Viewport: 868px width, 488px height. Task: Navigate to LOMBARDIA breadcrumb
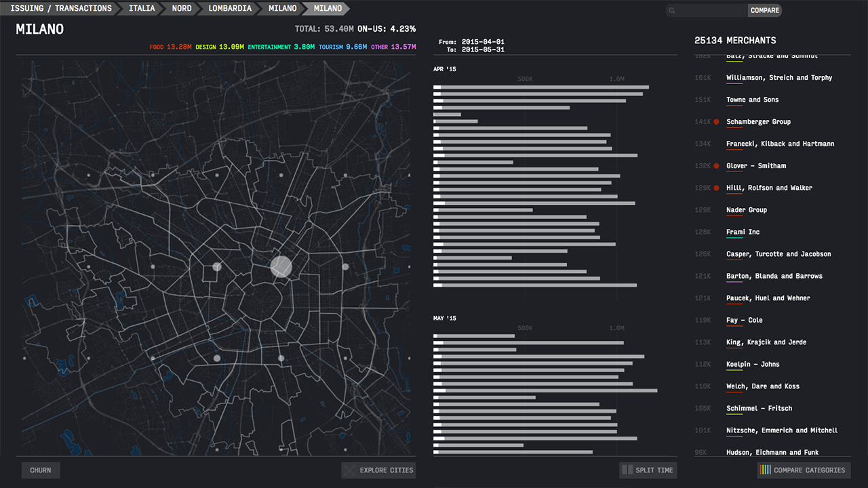click(x=230, y=9)
